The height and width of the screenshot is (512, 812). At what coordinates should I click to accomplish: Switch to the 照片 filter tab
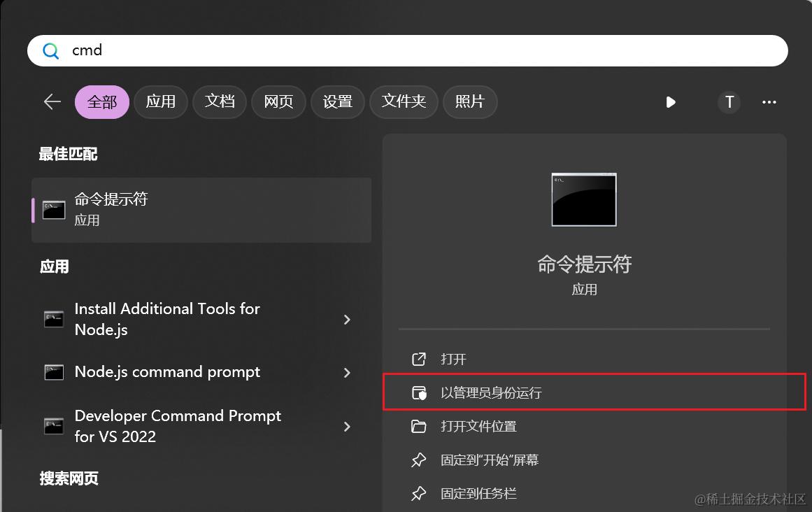[470, 102]
